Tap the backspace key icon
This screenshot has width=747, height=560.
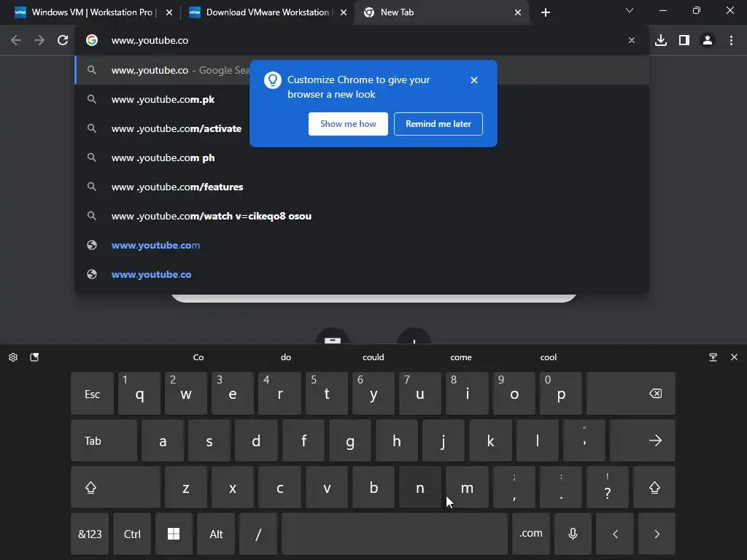coord(631,394)
